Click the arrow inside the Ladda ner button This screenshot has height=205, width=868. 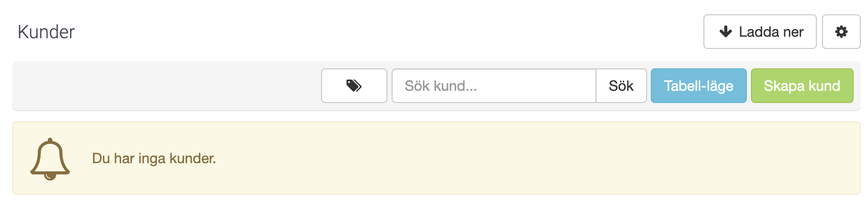point(725,32)
